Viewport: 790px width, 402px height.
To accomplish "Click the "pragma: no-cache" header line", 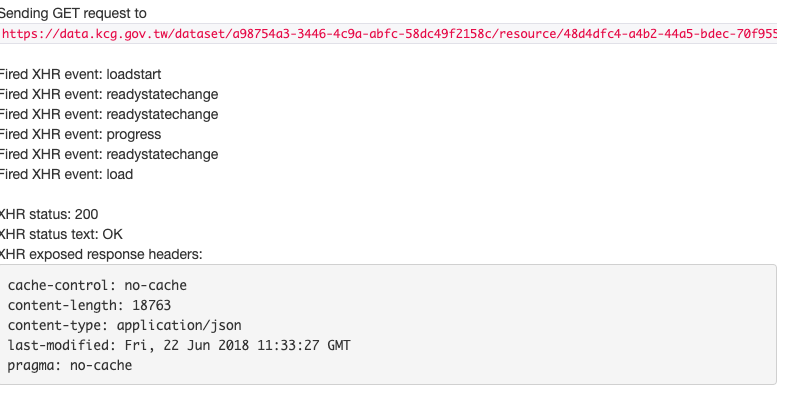I will tap(70, 365).
